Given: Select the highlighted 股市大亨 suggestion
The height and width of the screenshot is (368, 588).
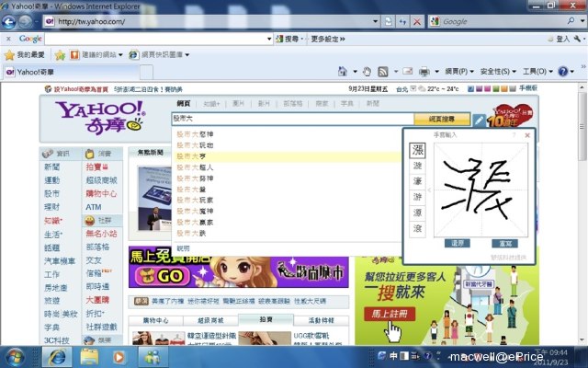Looking at the screenshot, I should tap(287, 156).
